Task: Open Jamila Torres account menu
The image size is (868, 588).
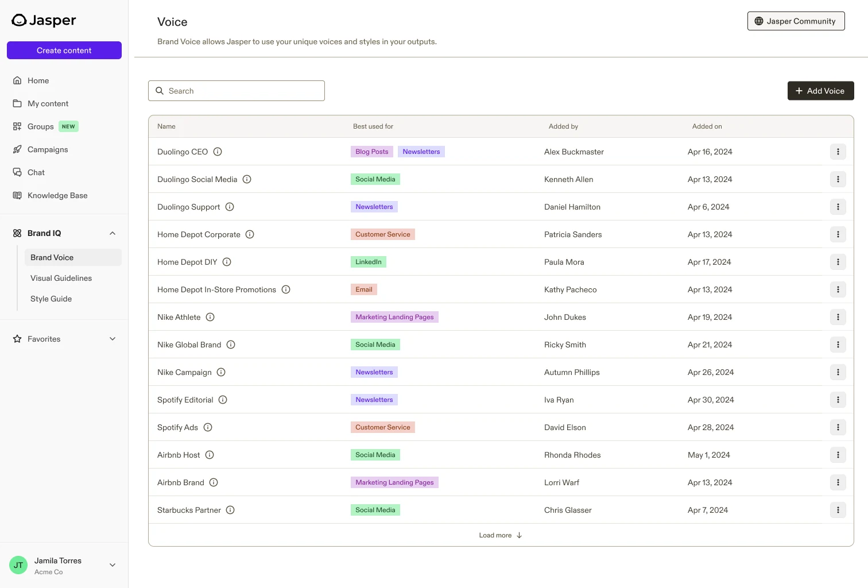Action: coord(64,565)
